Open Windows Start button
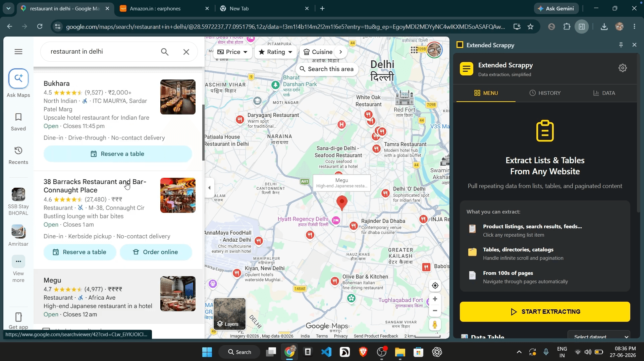The width and height of the screenshot is (644, 361). tap(207, 352)
